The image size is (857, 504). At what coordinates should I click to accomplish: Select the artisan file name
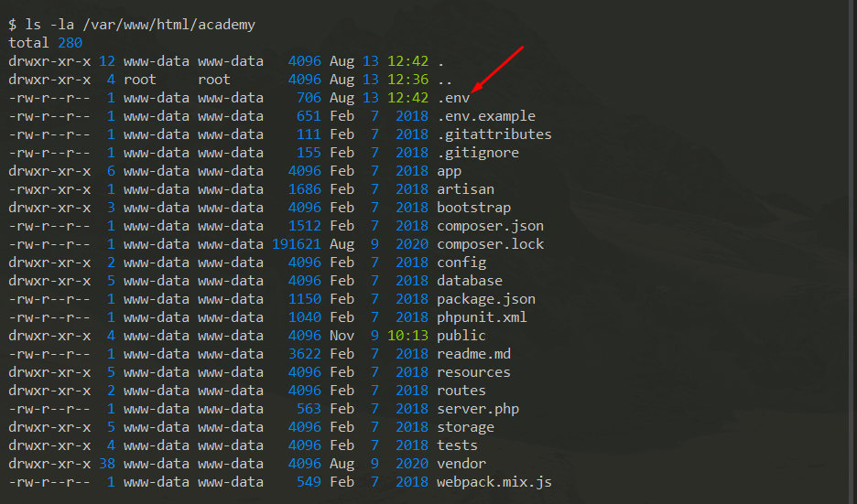click(466, 189)
